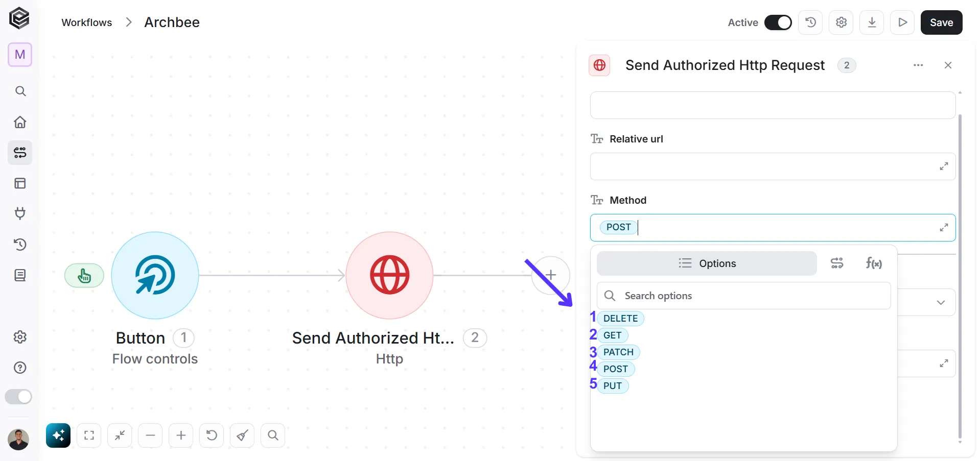Go to Workflows breadcrumb

tap(86, 22)
